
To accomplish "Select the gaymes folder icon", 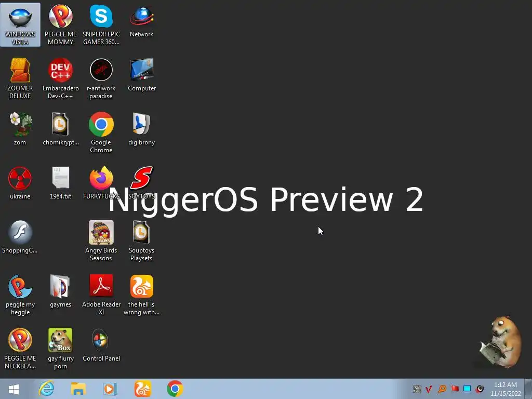I will (x=60, y=291).
